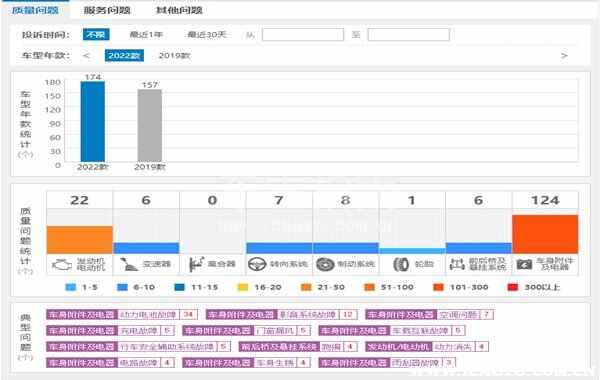Click the 51-100 legend color swatch
The width and height of the screenshot is (600, 380).
[369, 287]
